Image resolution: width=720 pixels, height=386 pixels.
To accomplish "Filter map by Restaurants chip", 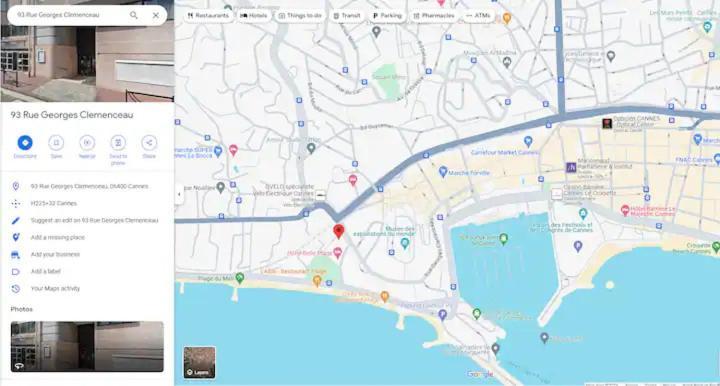I will tap(208, 16).
